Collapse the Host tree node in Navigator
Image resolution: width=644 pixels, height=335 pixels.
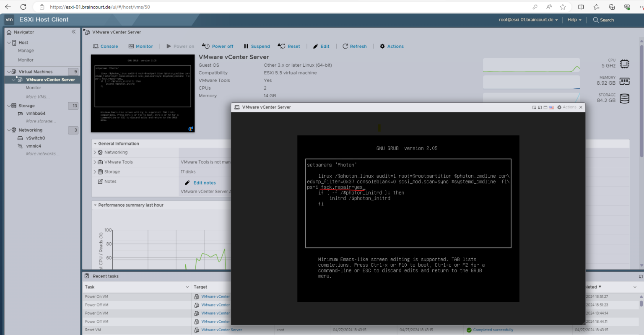9,43
